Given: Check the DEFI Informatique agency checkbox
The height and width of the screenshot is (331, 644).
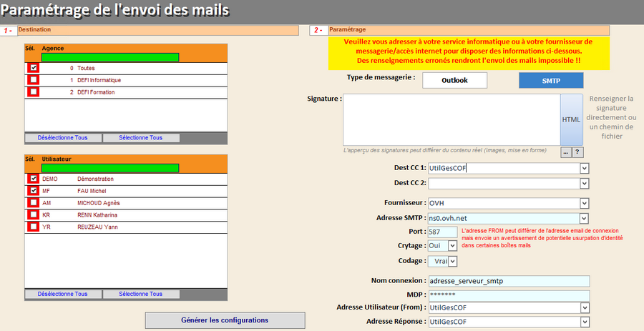Looking at the screenshot, I should 33,80.
